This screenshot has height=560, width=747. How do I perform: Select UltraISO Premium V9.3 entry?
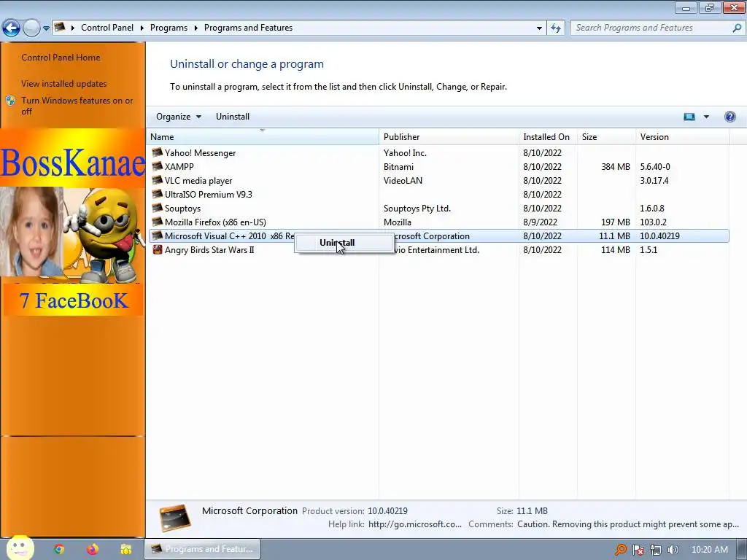click(x=208, y=194)
